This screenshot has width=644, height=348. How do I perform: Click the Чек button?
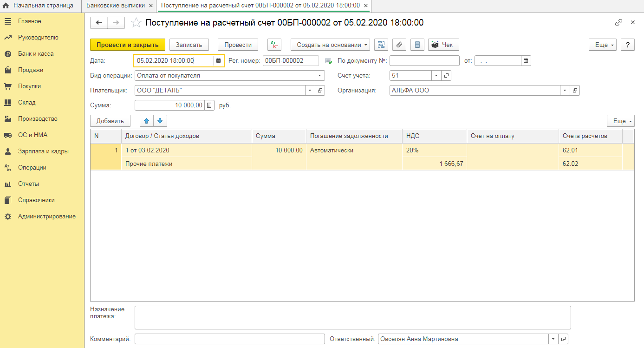pos(443,45)
